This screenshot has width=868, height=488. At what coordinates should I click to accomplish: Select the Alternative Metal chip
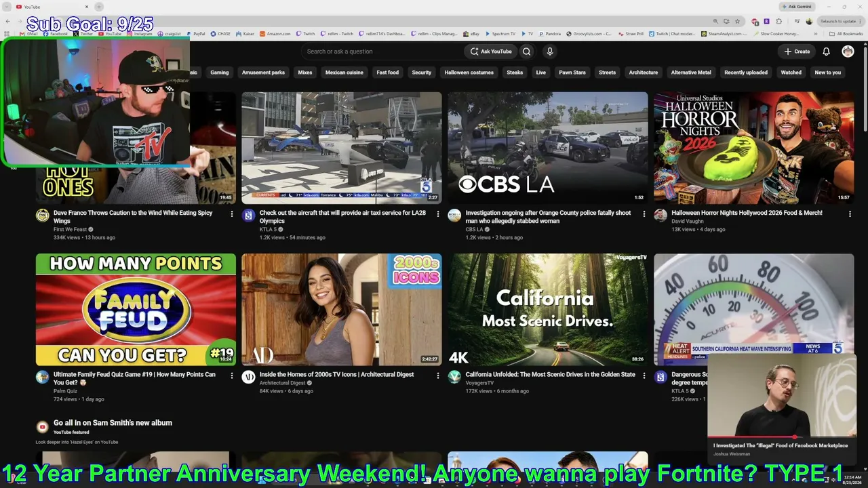691,73
